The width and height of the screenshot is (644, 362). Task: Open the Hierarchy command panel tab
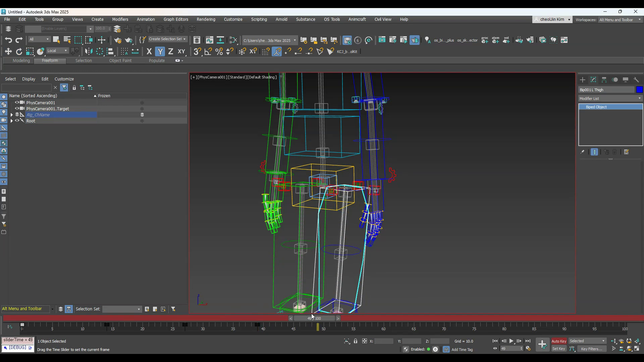click(604, 80)
